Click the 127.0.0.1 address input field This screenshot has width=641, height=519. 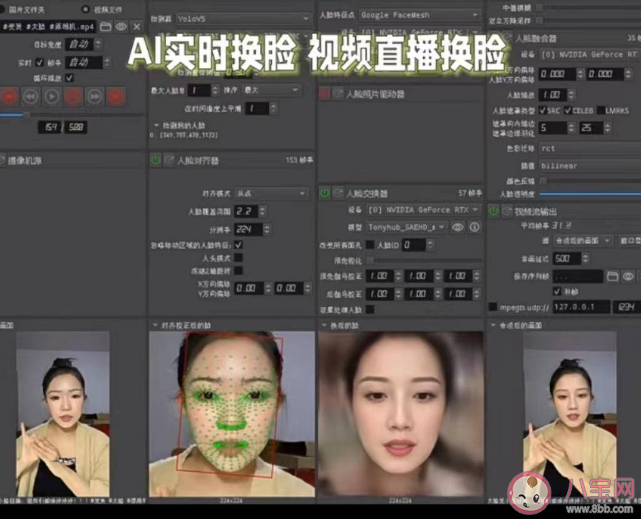coord(581,306)
